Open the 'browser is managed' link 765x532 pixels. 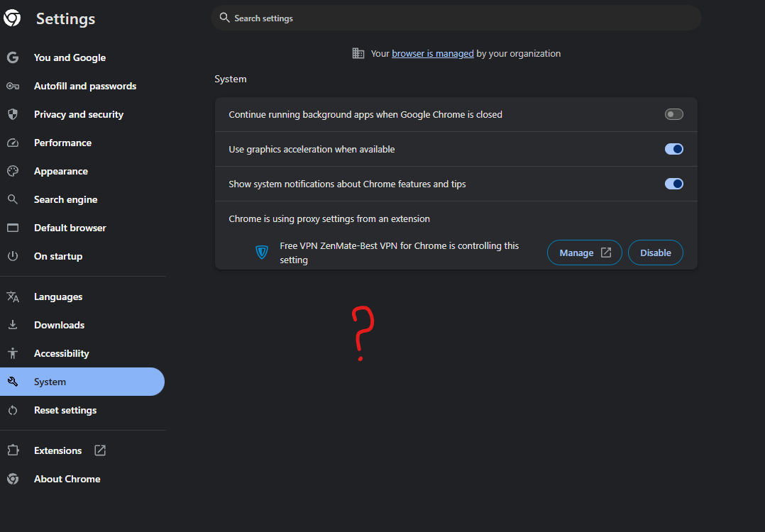tap(433, 54)
